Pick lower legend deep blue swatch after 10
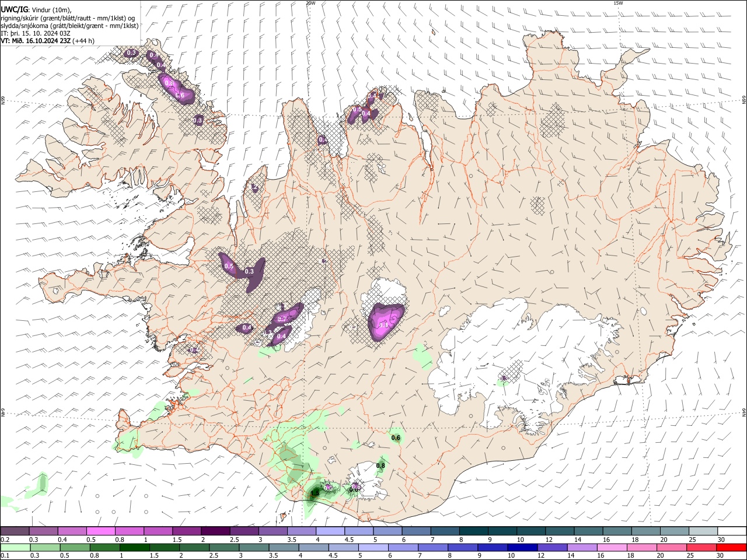Image resolution: width=747 pixels, height=560 pixels. [x=521, y=548]
